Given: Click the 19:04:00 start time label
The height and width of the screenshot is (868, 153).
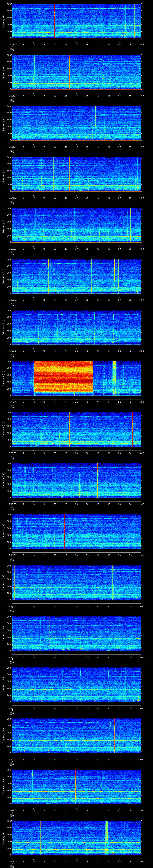Looking at the screenshot, I should tap(12, 197).
